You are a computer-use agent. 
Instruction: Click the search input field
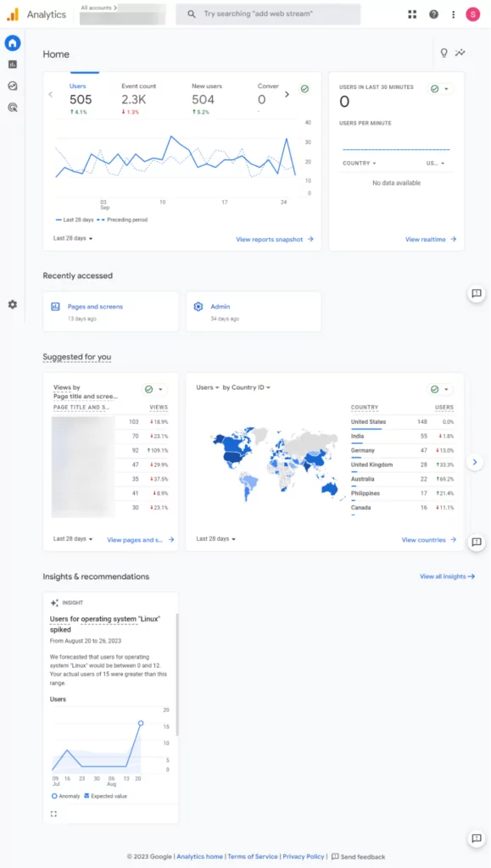coord(268,14)
